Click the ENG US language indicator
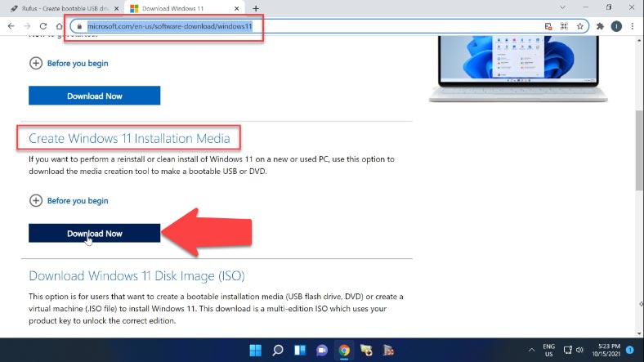 [548, 350]
